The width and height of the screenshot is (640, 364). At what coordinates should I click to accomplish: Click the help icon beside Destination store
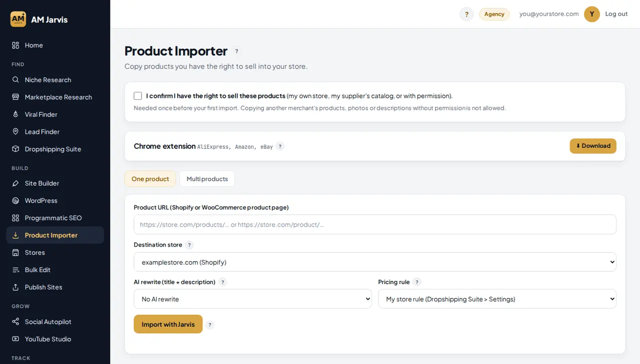(x=189, y=245)
